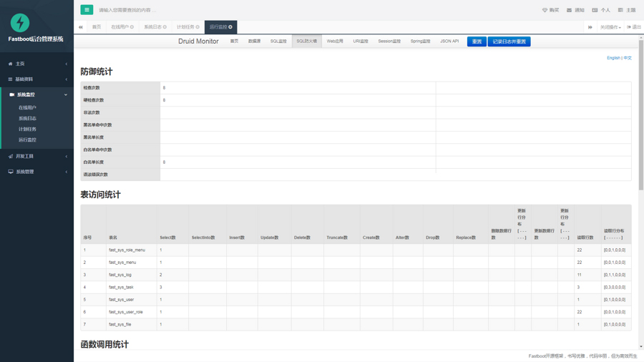This screenshot has width=644, height=362.
Task: Open Druid SQL监控 menu item
Action: click(278, 41)
